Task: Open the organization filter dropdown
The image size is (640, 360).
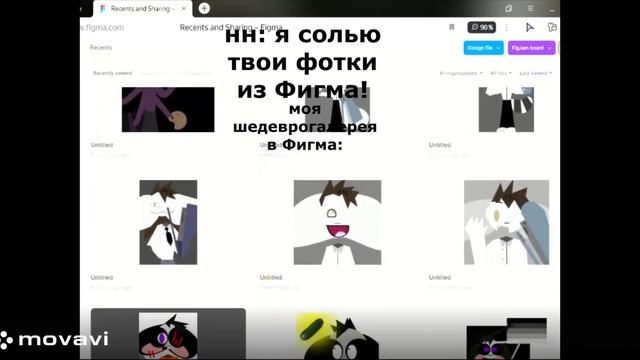Action: [x=461, y=73]
